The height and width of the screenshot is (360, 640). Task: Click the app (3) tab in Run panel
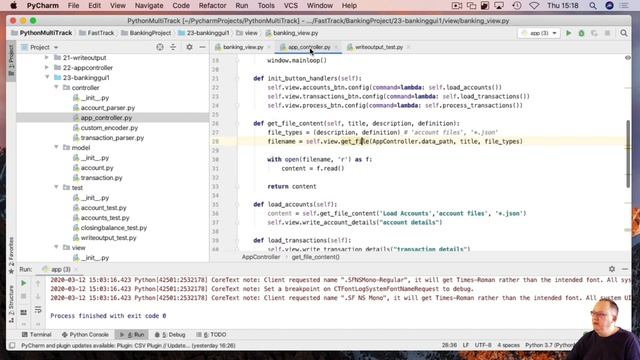tap(60, 269)
